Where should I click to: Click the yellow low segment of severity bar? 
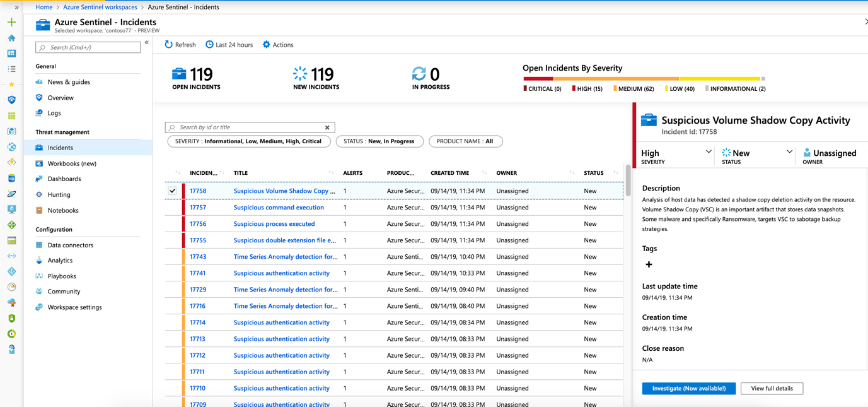[x=720, y=79]
